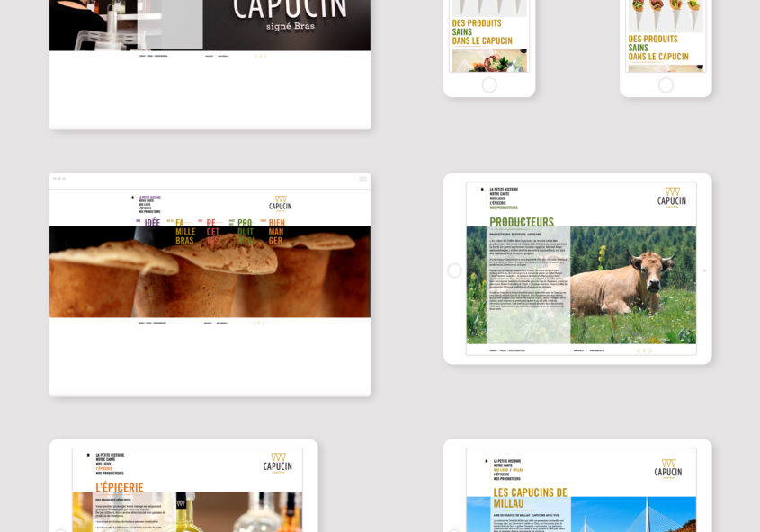The width and height of the screenshot is (760, 532).
Task: Click the orange L'ÉPICERIE page title
Action: pos(120,487)
